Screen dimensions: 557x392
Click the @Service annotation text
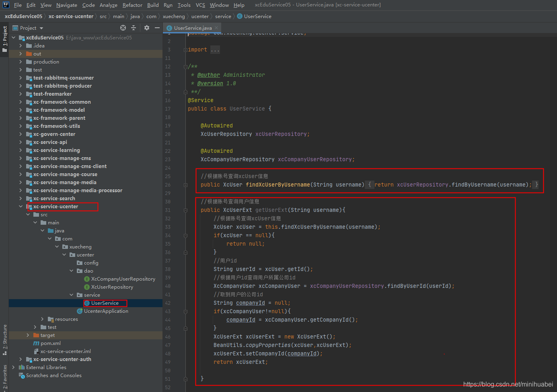[201, 100]
